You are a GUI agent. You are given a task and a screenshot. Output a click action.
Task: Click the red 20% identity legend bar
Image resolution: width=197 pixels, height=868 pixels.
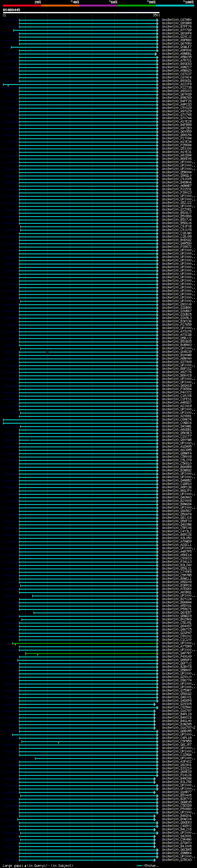[x=22, y=6]
